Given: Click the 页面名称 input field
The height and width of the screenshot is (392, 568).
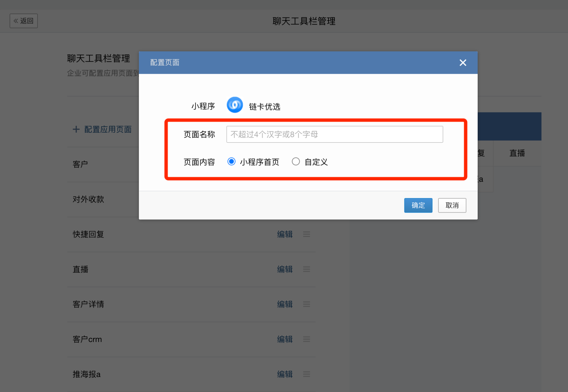Looking at the screenshot, I should coord(334,134).
